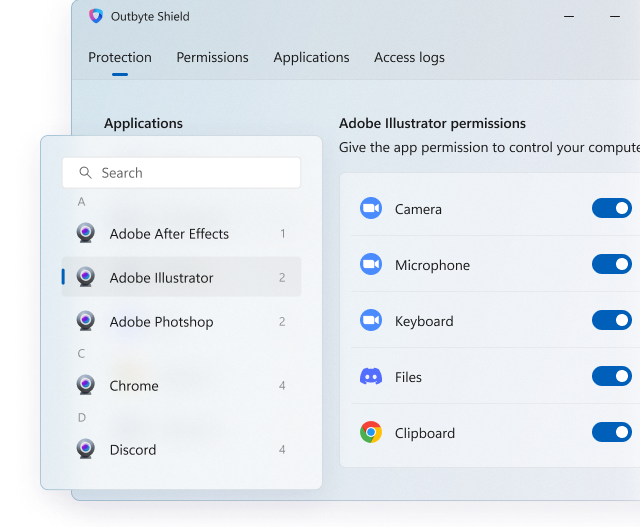Click the Microphone permission label
The width and height of the screenshot is (640, 527).
(x=432, y=265)
